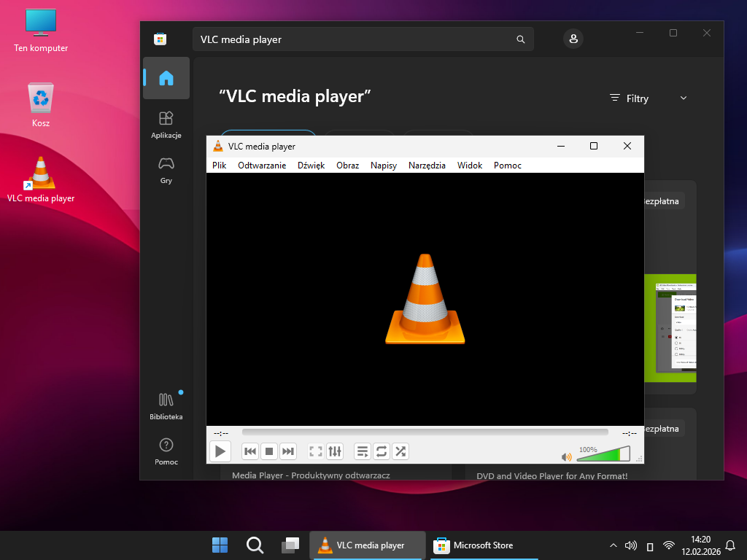Show the playlist view
Image resolution: width=747 pixels, height=560 pixels.
[363, 451]
